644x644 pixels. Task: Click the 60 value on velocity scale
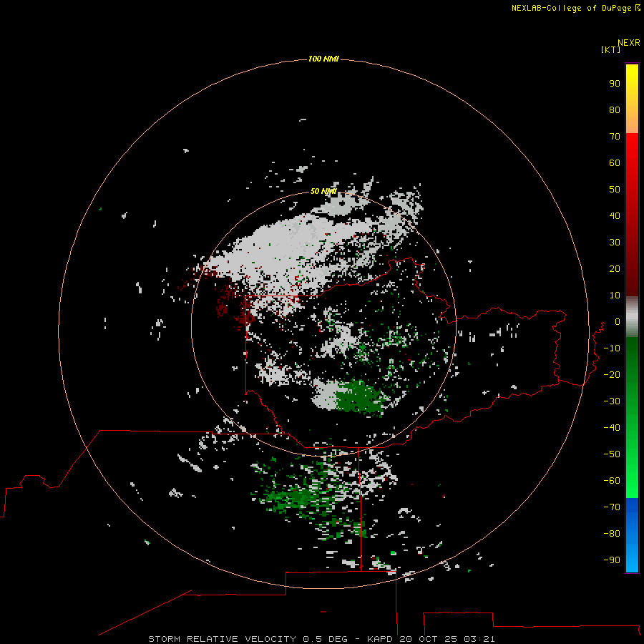(x=615, y=162)
